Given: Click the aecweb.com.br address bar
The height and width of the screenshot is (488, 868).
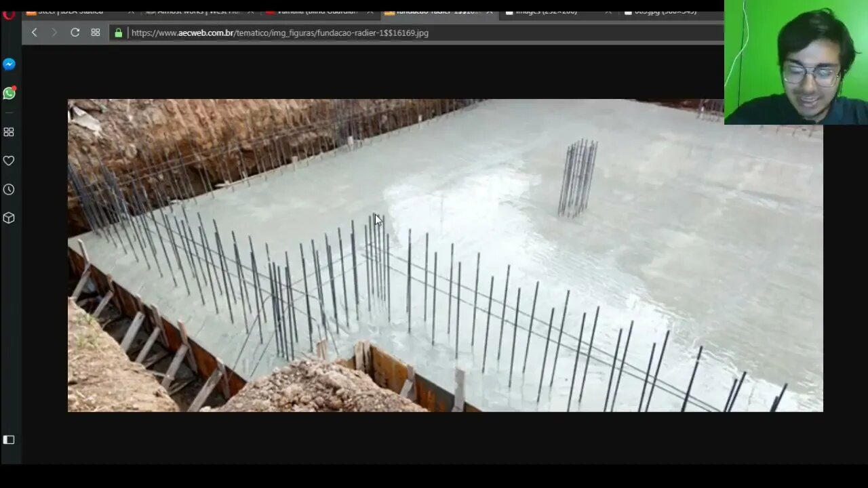Looking at the screenshot, I should (415, 33).
